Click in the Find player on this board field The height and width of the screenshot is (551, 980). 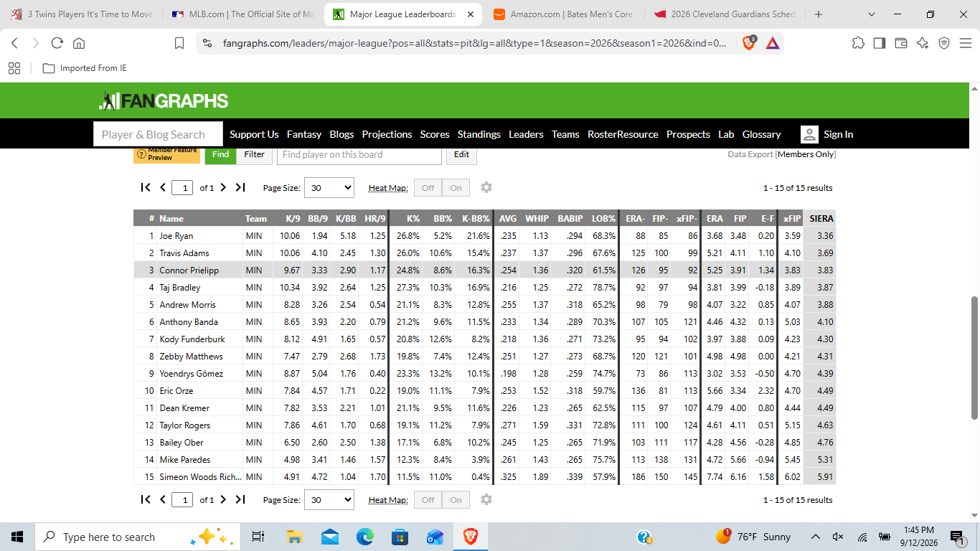coord(359,154)
